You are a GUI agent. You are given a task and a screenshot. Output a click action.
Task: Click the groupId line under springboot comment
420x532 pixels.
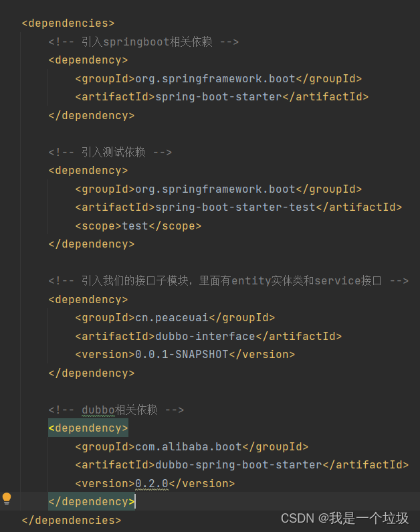coord(218,79)
